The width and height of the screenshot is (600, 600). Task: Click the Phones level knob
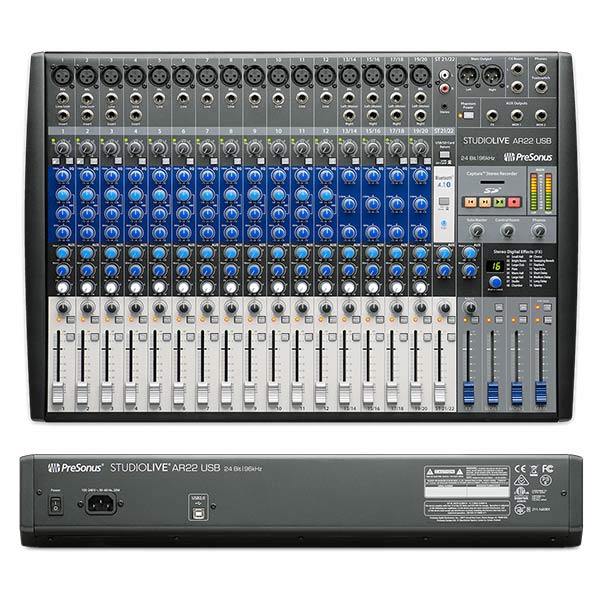pyautogui.click(x=539, y=231)
